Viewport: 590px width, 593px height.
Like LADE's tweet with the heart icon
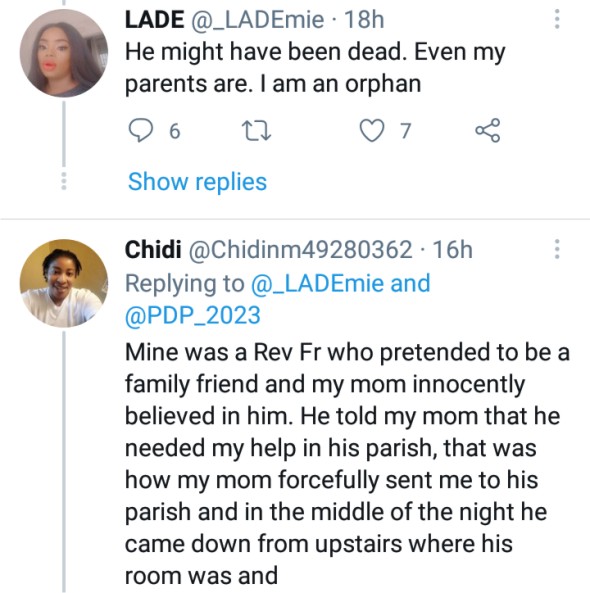(371, 130)
